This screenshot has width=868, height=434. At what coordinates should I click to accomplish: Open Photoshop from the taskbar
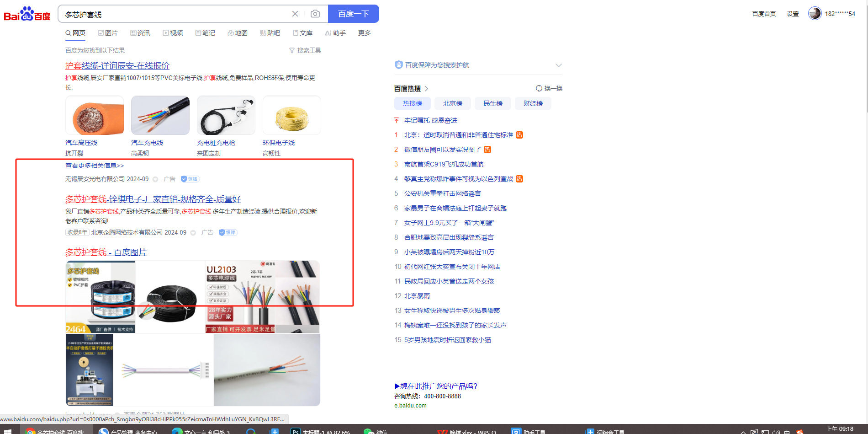click(x=296, y=431)
